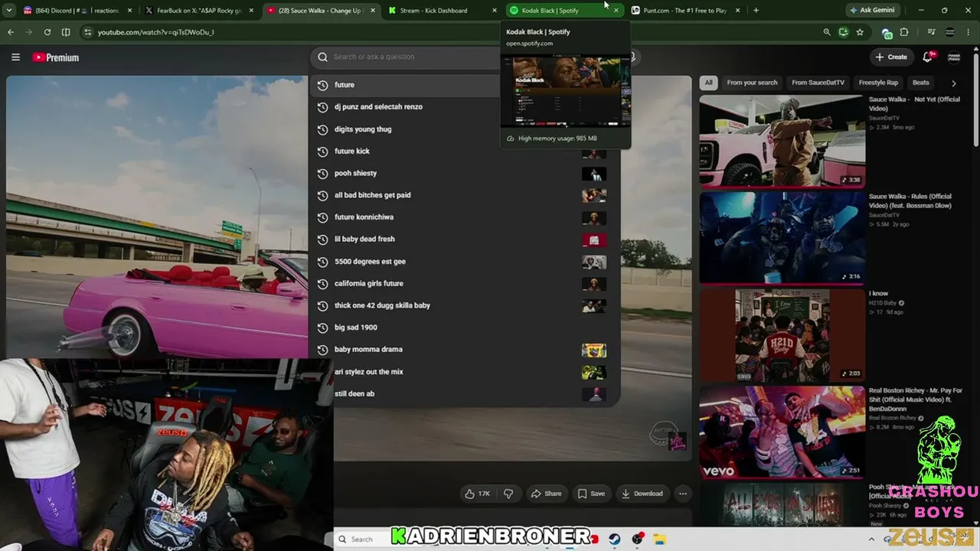
Task: Close the Stream - Kick Dashboard tab
Action: point(495,11)
